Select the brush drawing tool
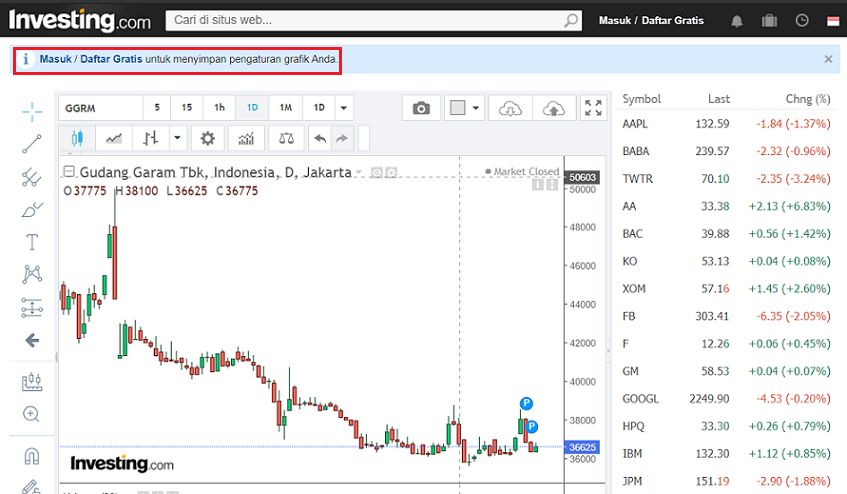 [32, 209]
